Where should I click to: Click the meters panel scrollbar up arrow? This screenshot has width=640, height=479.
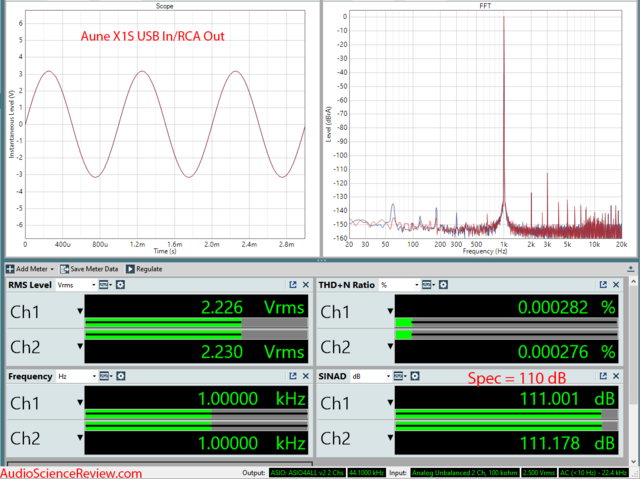tap(633, 281)
